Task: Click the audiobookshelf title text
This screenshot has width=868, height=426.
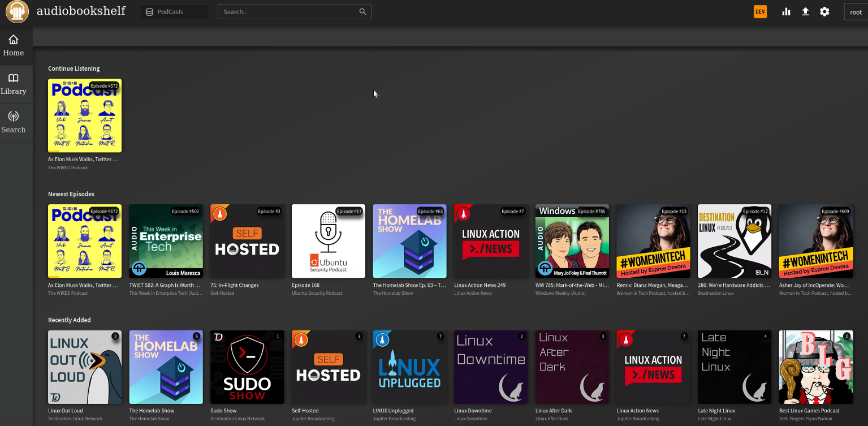Action: pos(81,11)
